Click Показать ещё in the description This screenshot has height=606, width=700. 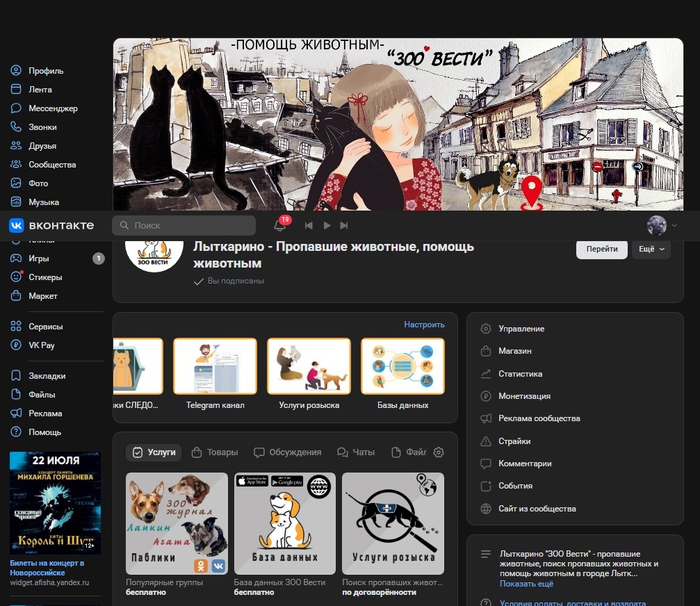coord(526,584)
